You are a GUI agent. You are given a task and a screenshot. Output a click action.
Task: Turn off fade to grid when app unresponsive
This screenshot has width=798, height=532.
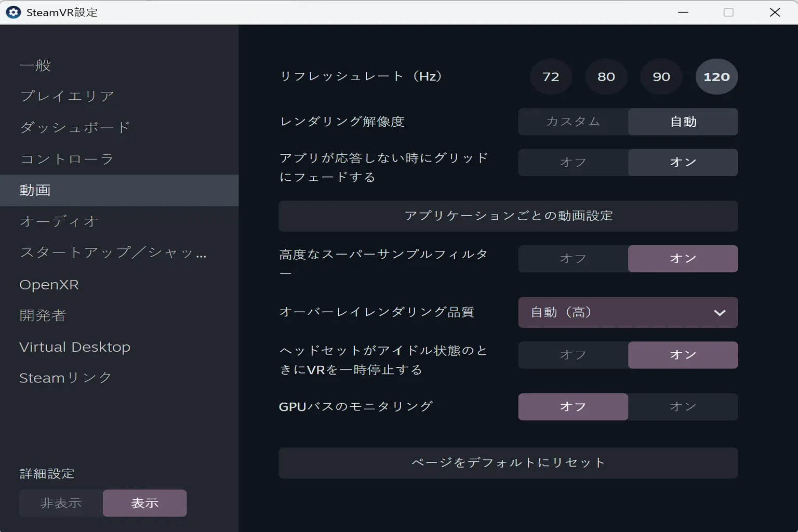(x=573, y=162)
